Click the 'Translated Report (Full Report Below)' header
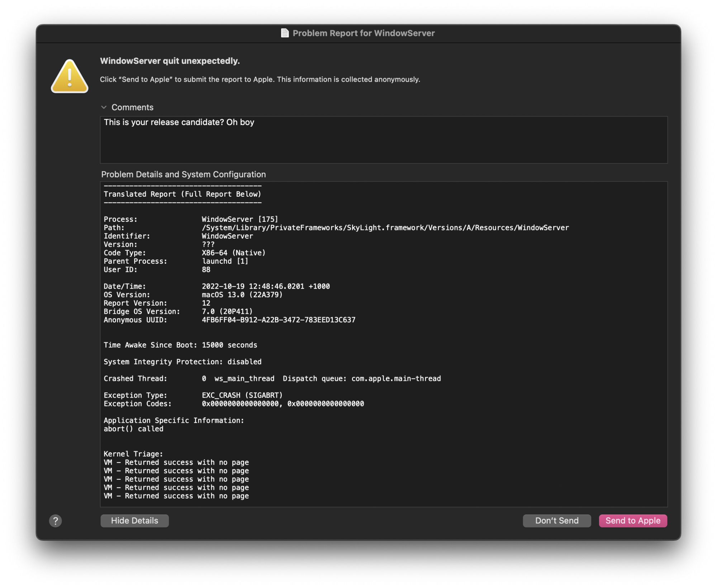 (182, 194)
